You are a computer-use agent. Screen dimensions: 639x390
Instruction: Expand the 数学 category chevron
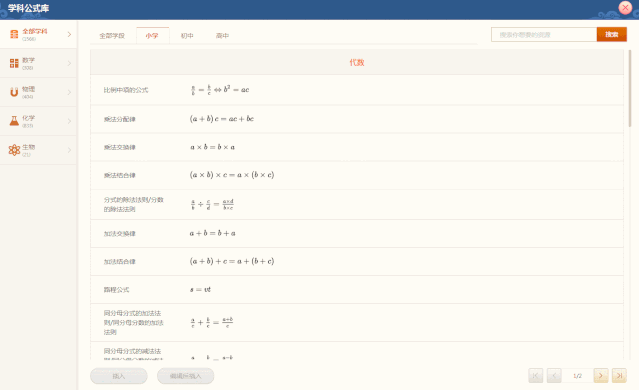tap(69, 63)
